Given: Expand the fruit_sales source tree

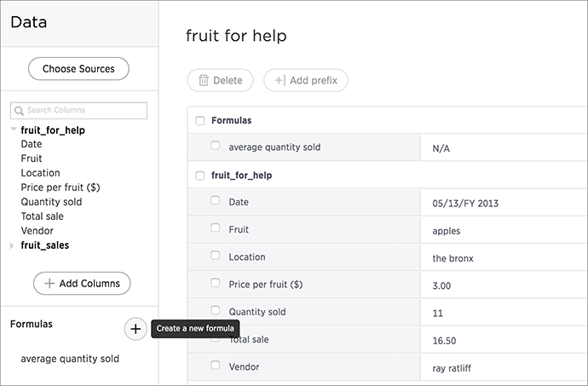Looking at the screenshot, I should pos(12,245).
